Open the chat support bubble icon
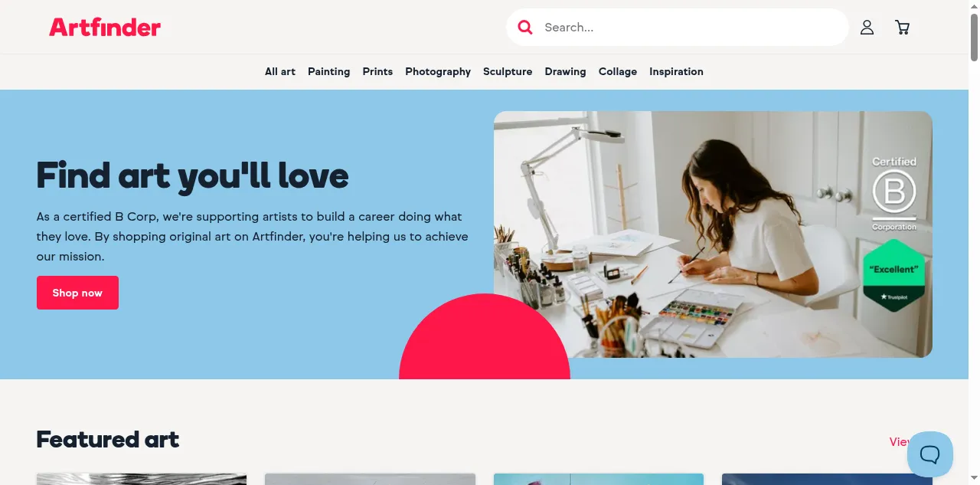 (x=930, y=454)
